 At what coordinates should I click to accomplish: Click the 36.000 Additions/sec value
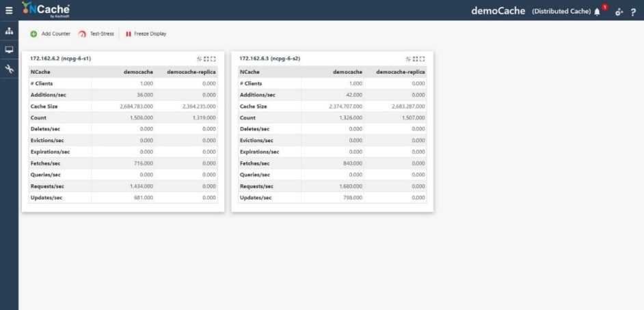point(145,95)
